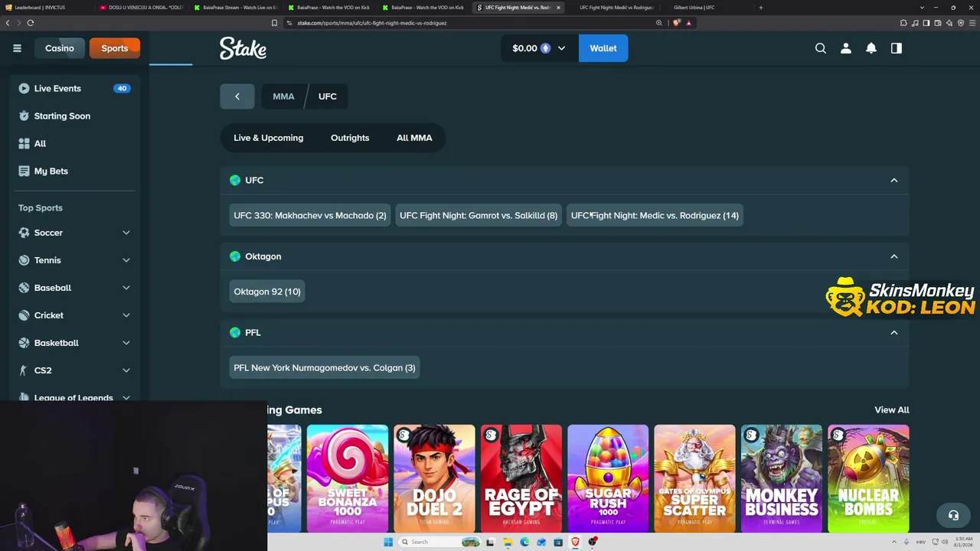This screenshot has width=980, height=551.
Task: Click the View All games link
Action: (x=892, y=410)
